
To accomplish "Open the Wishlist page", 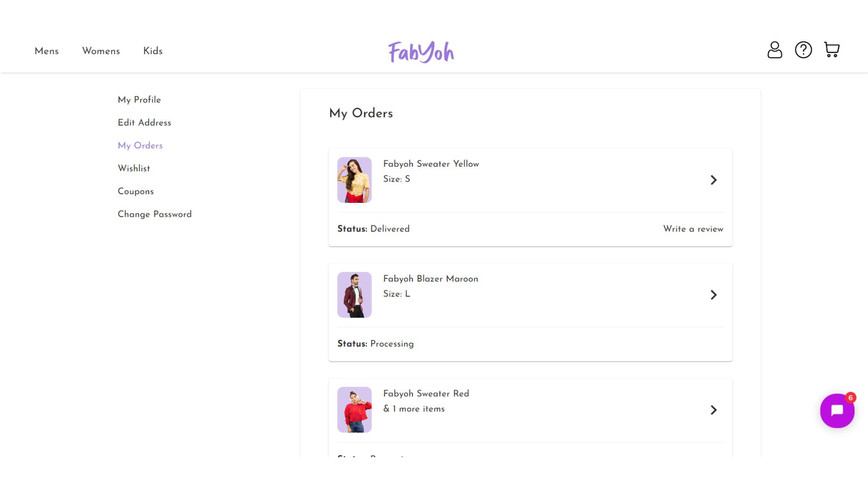I will point(134,169).
